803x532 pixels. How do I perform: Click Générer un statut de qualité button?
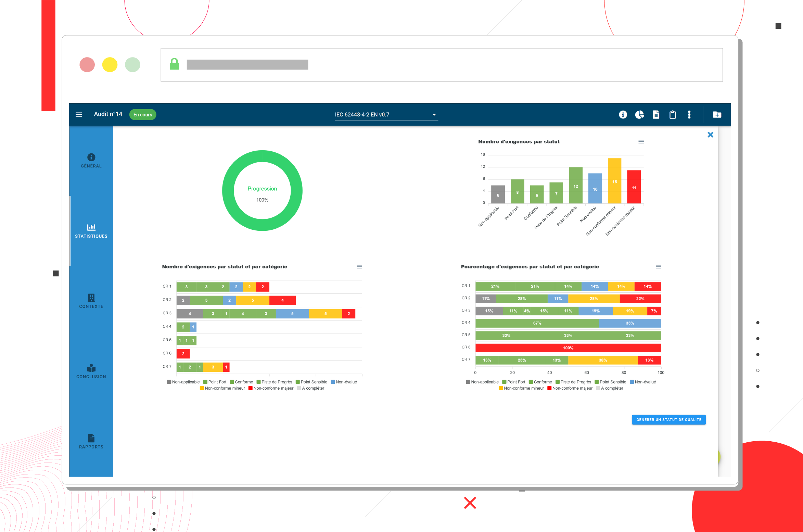668,419
